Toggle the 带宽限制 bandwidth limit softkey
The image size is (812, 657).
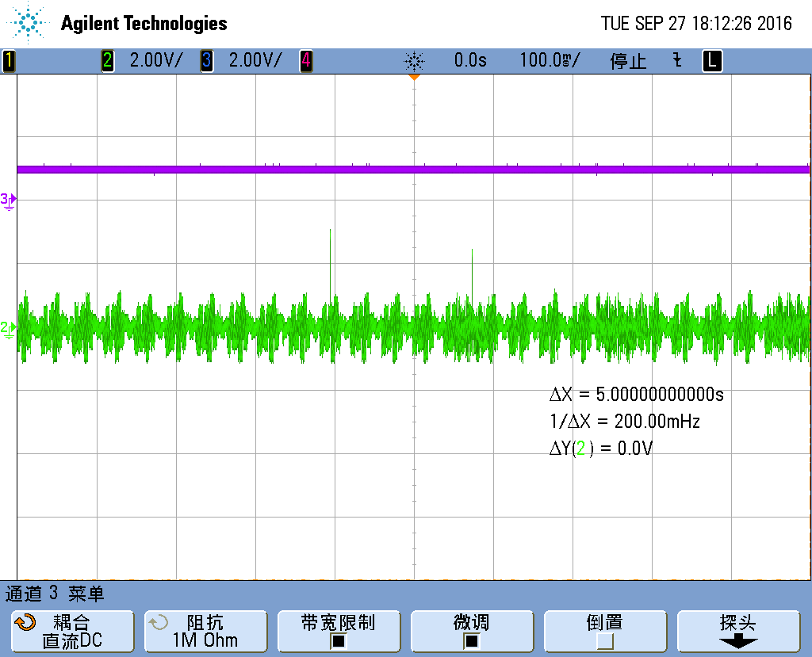coord(339,631)
